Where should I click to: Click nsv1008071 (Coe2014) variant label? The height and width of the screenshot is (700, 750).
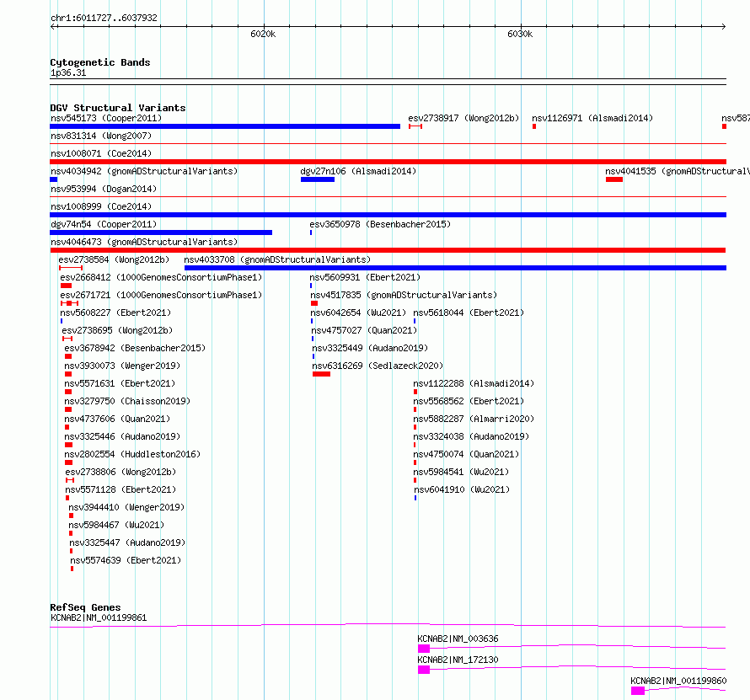click(101, 153)
